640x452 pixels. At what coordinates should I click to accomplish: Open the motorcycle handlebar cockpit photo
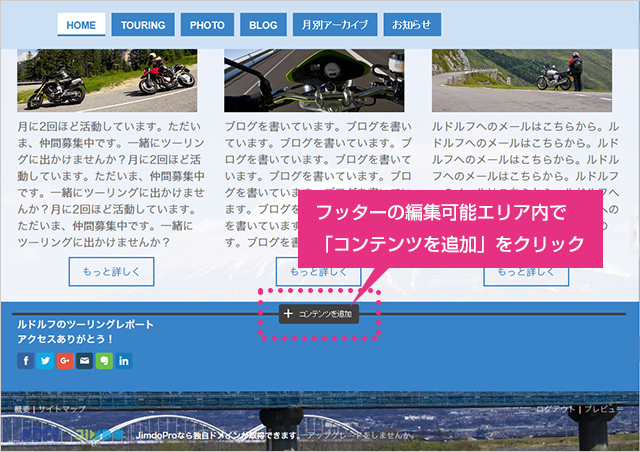314,80
